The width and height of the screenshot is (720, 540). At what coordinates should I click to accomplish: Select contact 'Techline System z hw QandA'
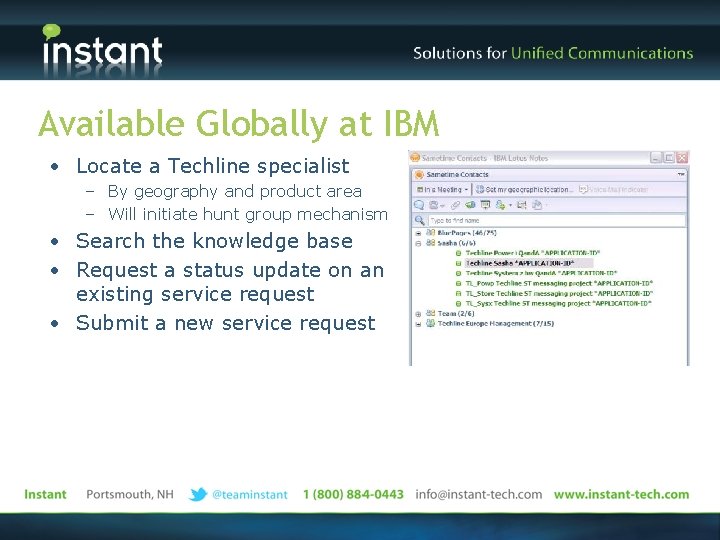541,273
